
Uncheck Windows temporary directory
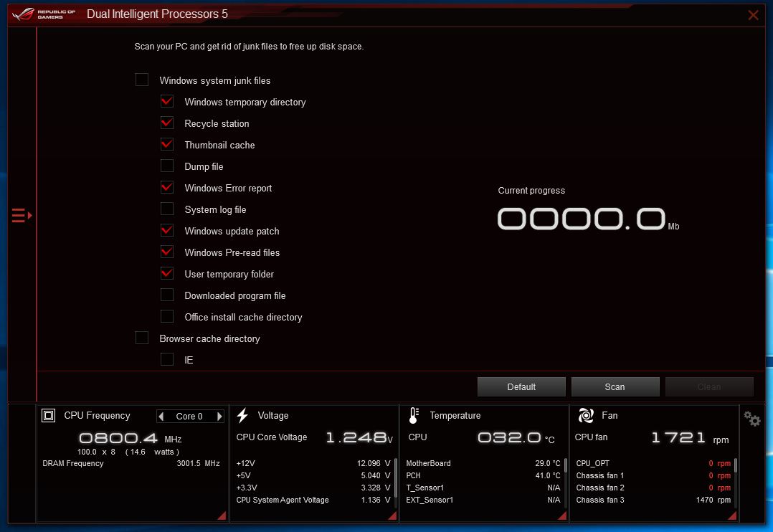[167, 102]
